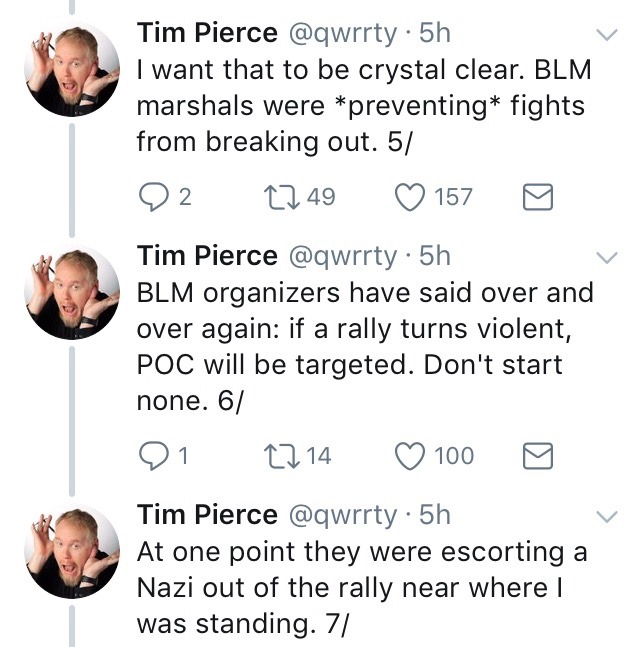Share the 6/ tweet by message
This screenshot has width=640, height=647.
click(539, 456)
